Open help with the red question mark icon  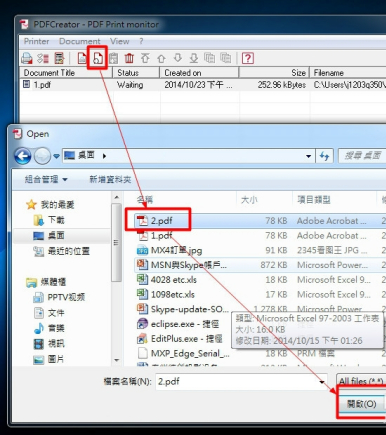248,58
